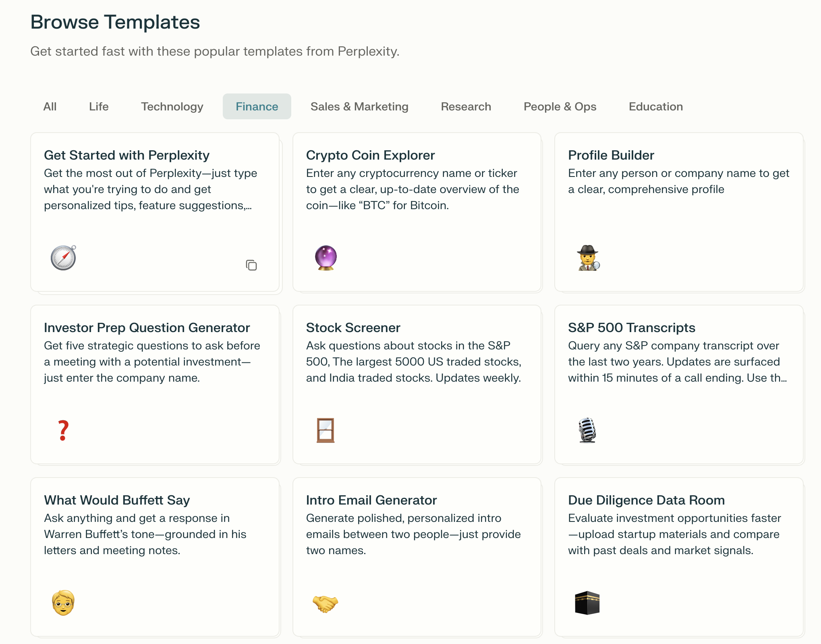Click 'Query any S&P company transcript' description
The height and width of the screenshot is (644, 821).
click(678, 361)
